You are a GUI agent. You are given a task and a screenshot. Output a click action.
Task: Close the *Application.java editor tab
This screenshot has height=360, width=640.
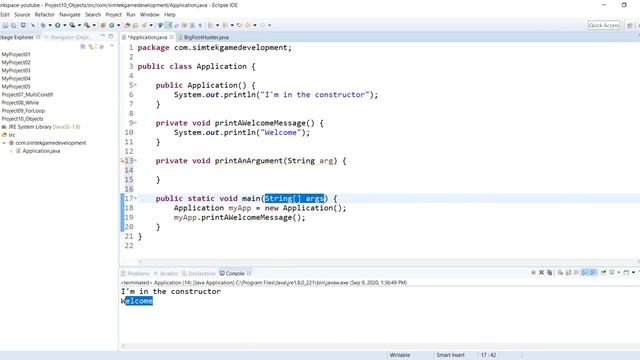(172, 37)
